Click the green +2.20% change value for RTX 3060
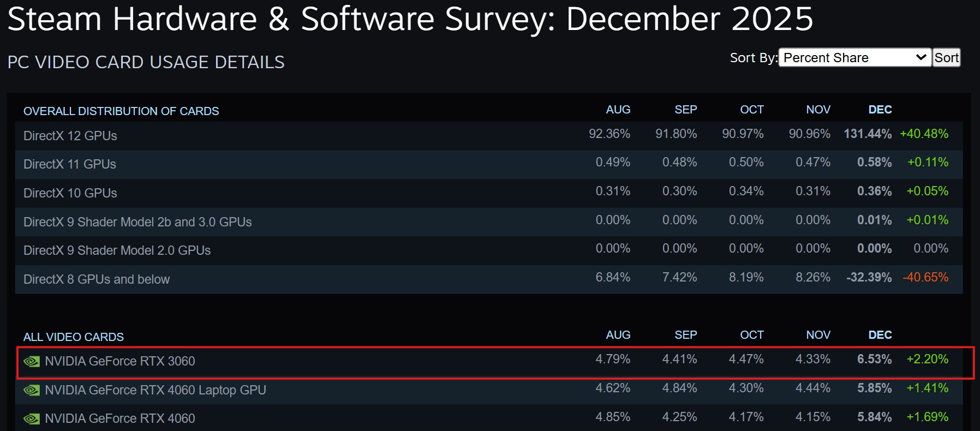The image size is (980, 431). [929, 360]
